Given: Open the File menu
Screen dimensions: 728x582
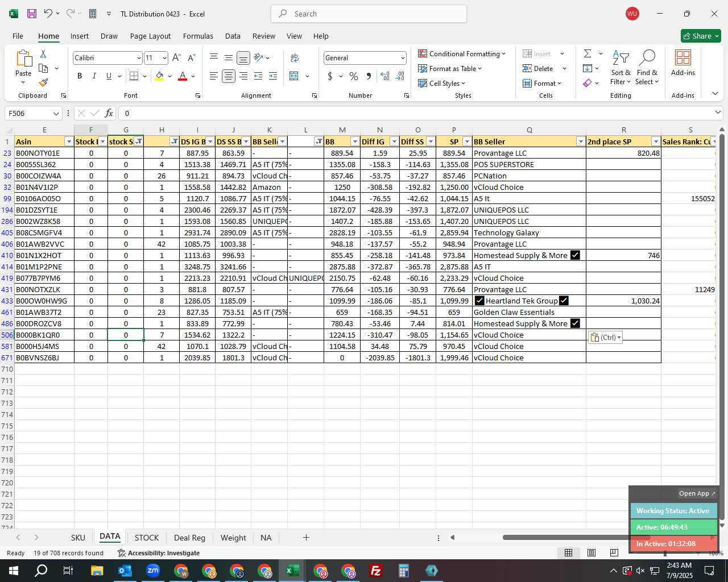Looking at the screenshot, I should pos(18,36).
